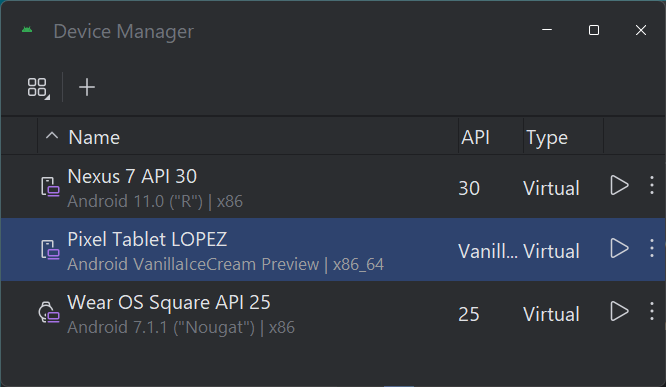Open the overflow menu for Pixel Tablet LOPEZ
Viewport: 666px width, 387px height.
click(652, 249)
